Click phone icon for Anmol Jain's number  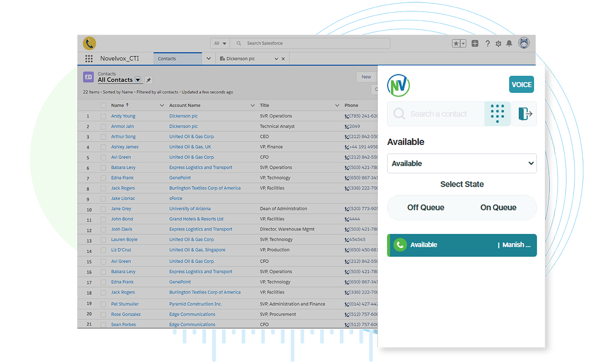(x=347, y=126)
